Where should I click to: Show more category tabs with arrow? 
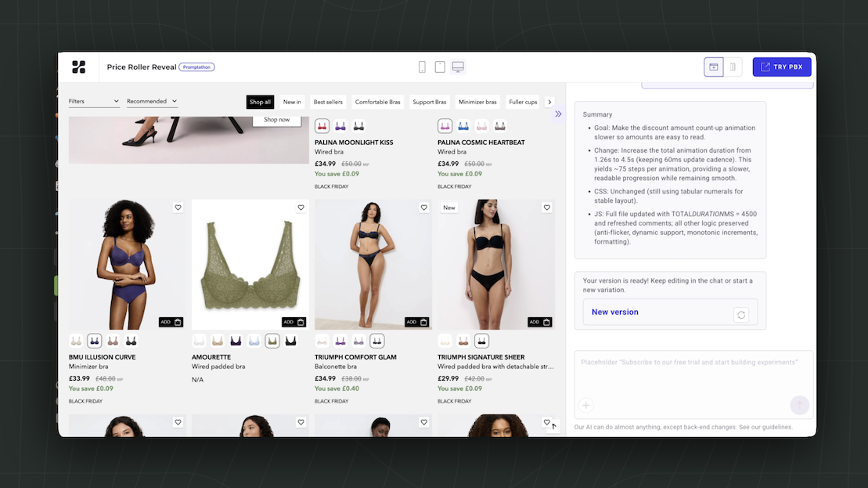tap(549, 102)
